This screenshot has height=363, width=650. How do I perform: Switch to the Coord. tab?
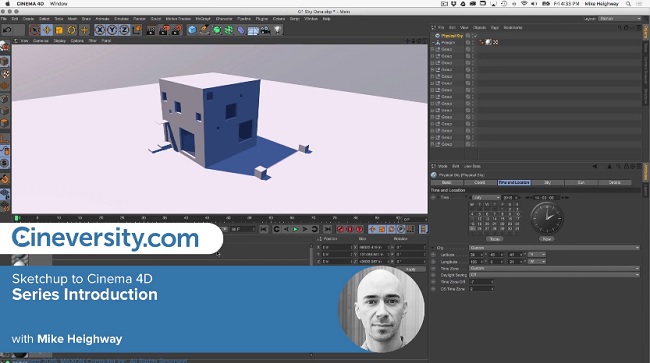pyautogui.click(x=480, y=183)
